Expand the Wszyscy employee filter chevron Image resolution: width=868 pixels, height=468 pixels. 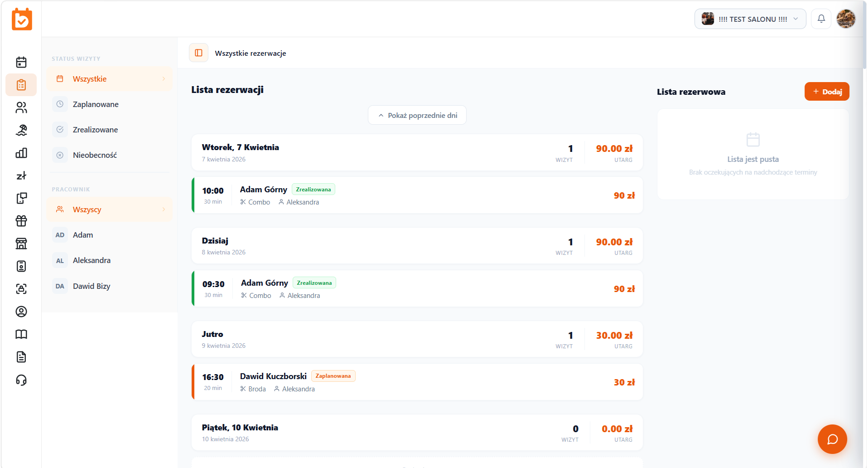(164, 210)
